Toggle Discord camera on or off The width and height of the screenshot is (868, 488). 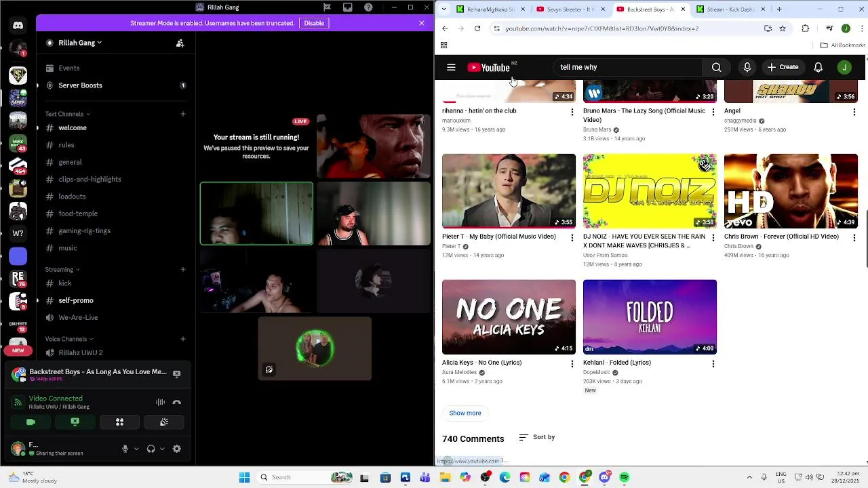tap(31, 422)
